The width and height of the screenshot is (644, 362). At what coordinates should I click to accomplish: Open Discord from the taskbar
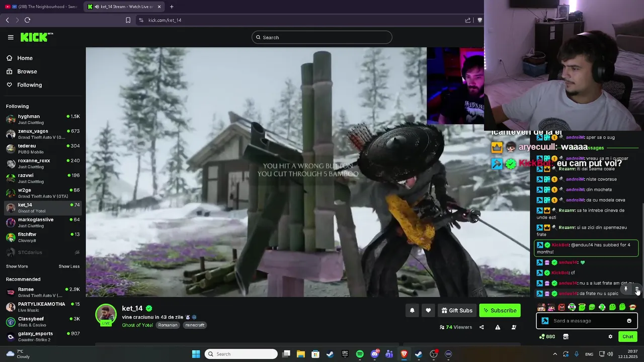[375, 354]
